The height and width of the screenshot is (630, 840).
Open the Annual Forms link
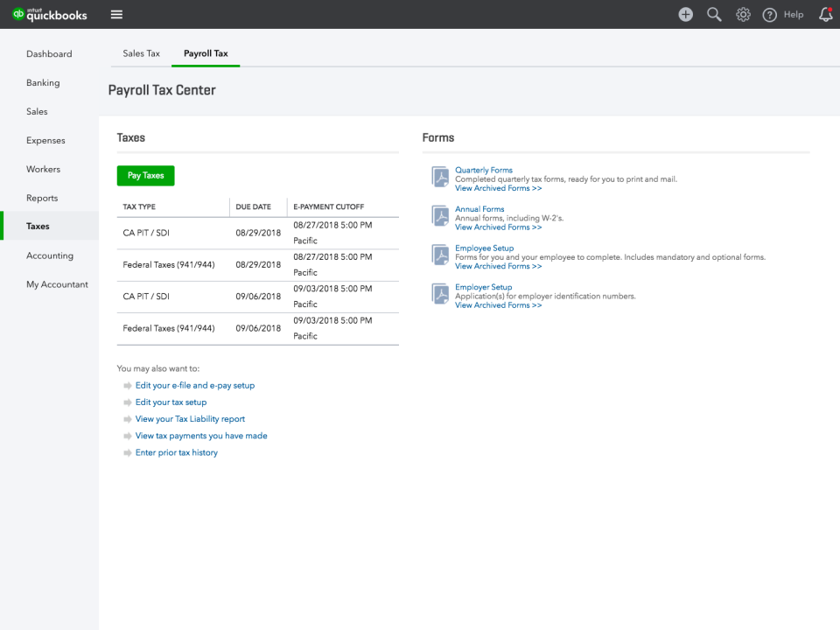(x=479, y=208)
